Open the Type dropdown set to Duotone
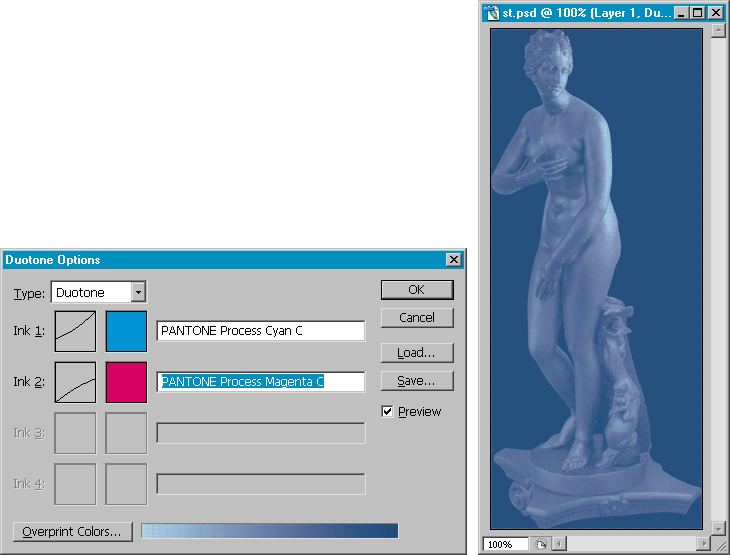The image size is (730, 555). click(99, 292)
